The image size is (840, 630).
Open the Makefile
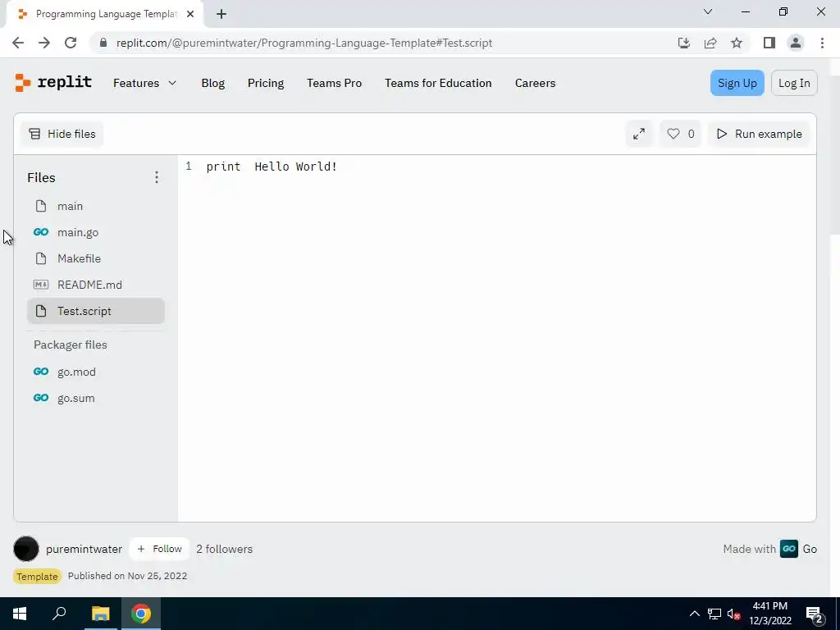pyautogui.click(x=96, y=258)
